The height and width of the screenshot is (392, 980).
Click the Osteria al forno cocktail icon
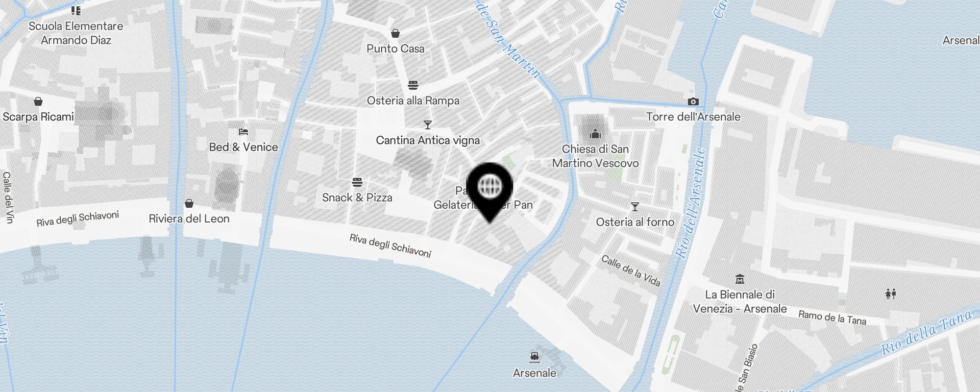point(635,207)
